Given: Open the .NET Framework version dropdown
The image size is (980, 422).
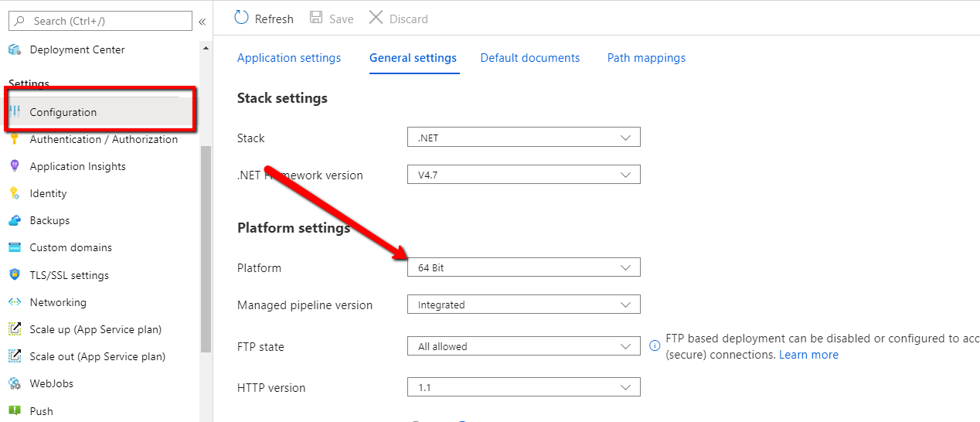Looking at the screenshot, I should pos(523,175).
